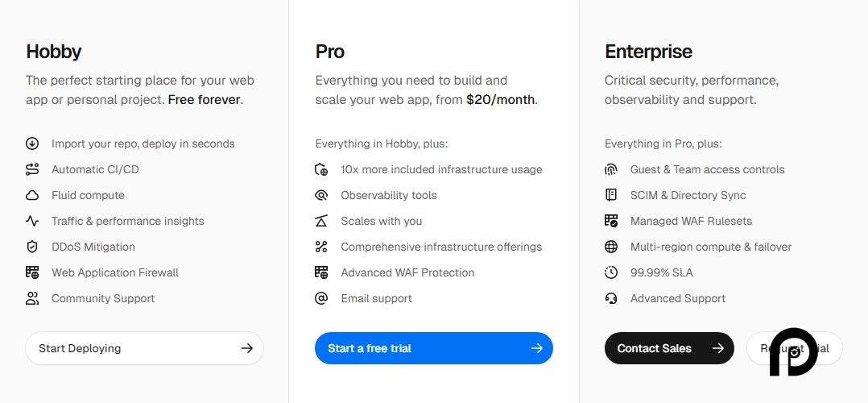Click the eye icon beside Observability tools

coord(321,195)
